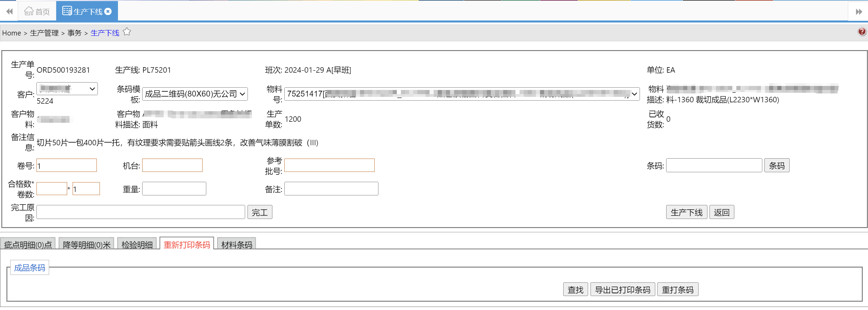Open help via red question icon
Viewport: 868px width, 310px height.
click(x=862, y=32)
